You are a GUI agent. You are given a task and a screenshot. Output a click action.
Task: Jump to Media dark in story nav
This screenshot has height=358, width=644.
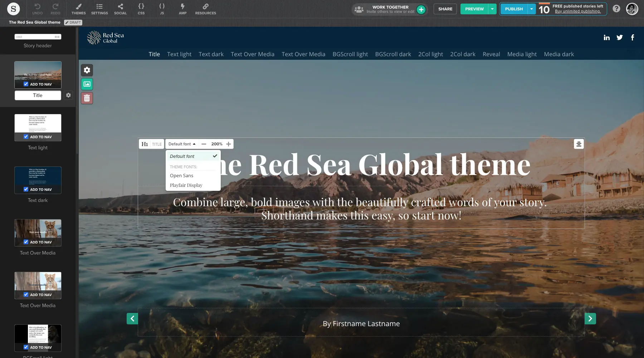559,54
